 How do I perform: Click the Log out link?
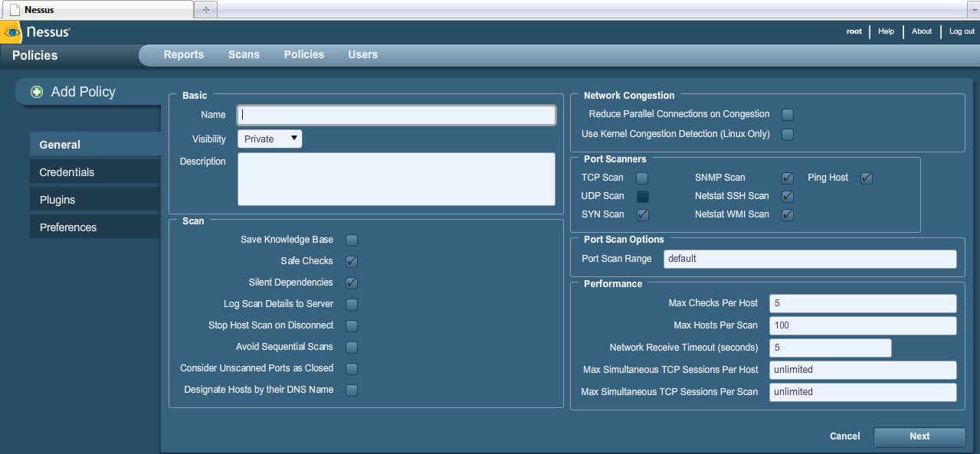pos(961,31)
